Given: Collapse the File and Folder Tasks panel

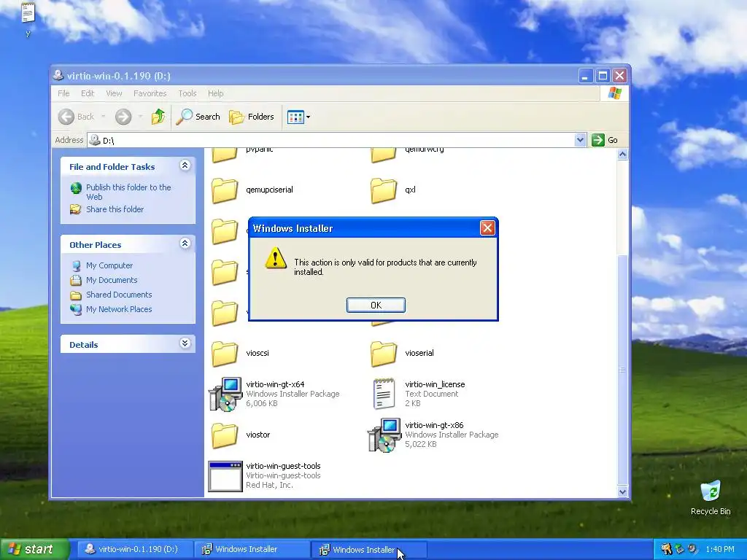Looking at the screenshot, I should (x=185, y=166).
